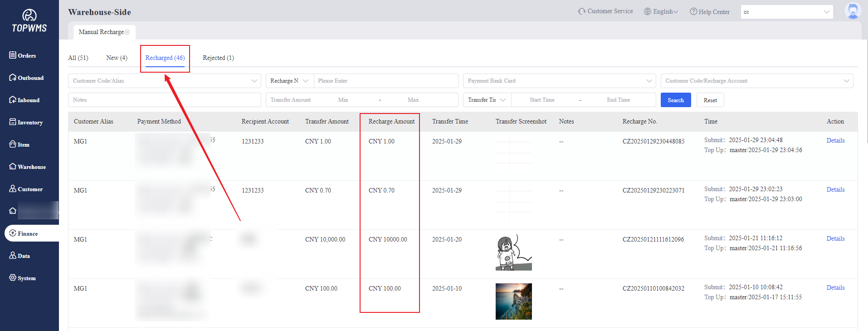Open the Warehouse sidebar icon
The width and height of the screenshot is (868, 331).
[13, 167]
